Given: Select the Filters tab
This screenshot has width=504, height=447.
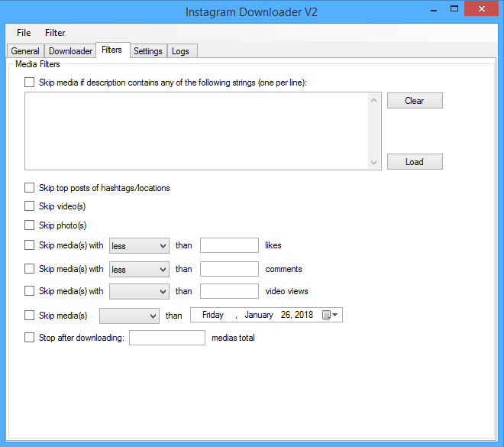Looking at the screenshot, I should pyautogui.click(x=111, y=50).
